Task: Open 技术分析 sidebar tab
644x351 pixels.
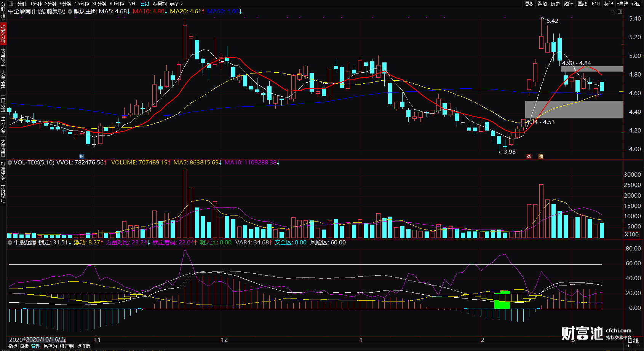Action: (x=3, y=34)
